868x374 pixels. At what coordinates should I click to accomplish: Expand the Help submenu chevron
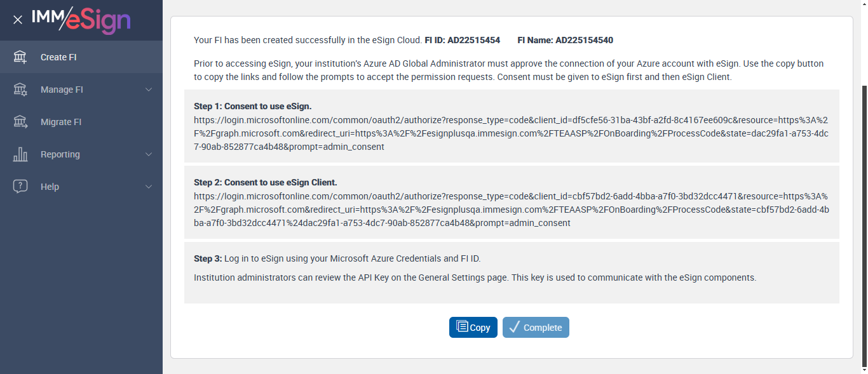pyautogui.click(x=149, y=187)
